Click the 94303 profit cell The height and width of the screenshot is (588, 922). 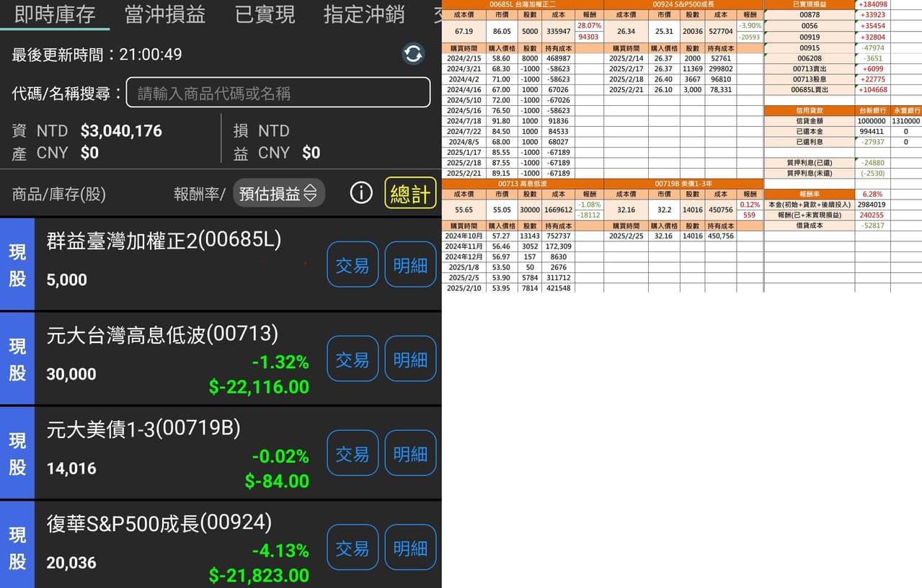coord(589,37)
